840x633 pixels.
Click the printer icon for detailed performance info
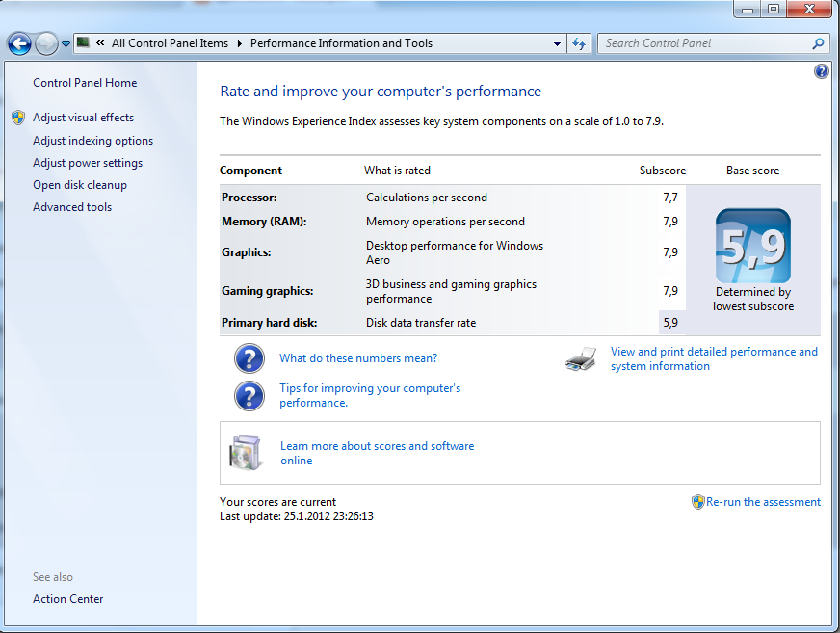pos(580,359)
